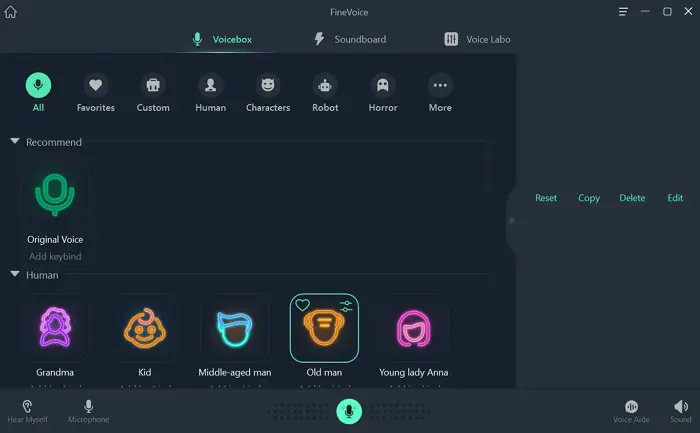Viewport: 700px width, 433px height.
Task: Show Favorites voice category
Action: click(96, 92)
